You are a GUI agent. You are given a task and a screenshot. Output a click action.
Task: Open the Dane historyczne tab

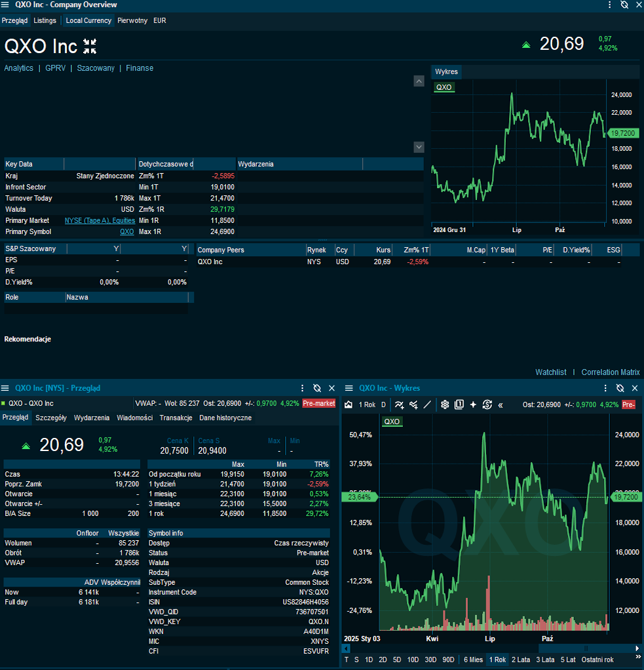click(x=225, y=418)
